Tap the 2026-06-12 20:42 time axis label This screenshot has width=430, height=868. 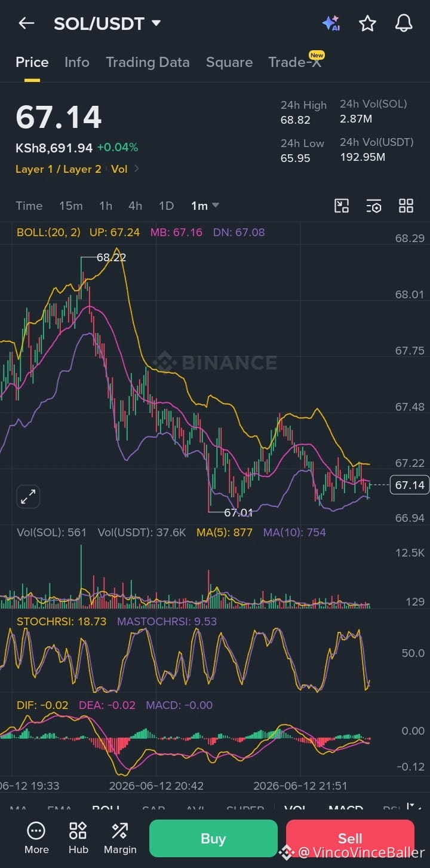tap(156, 785)
